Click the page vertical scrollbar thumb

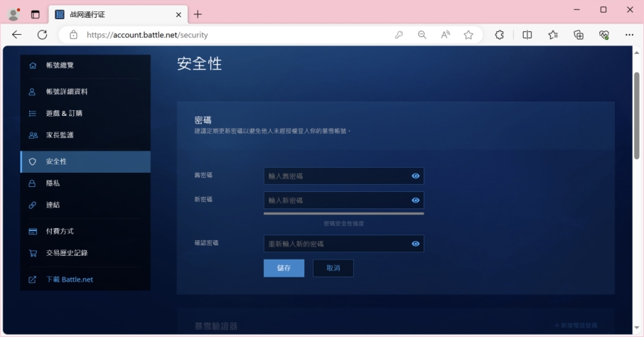pos(637,115)
